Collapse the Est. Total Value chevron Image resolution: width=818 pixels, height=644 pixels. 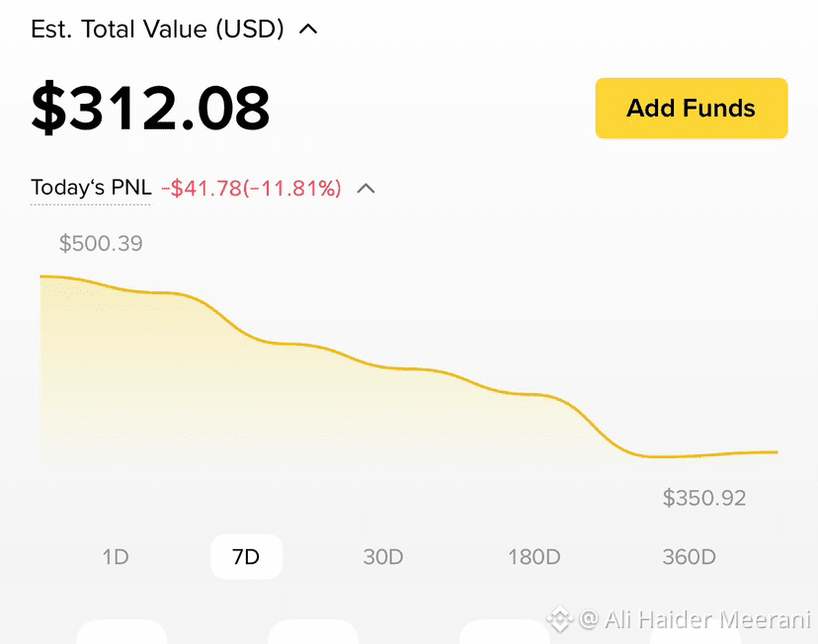pos(308,29)
